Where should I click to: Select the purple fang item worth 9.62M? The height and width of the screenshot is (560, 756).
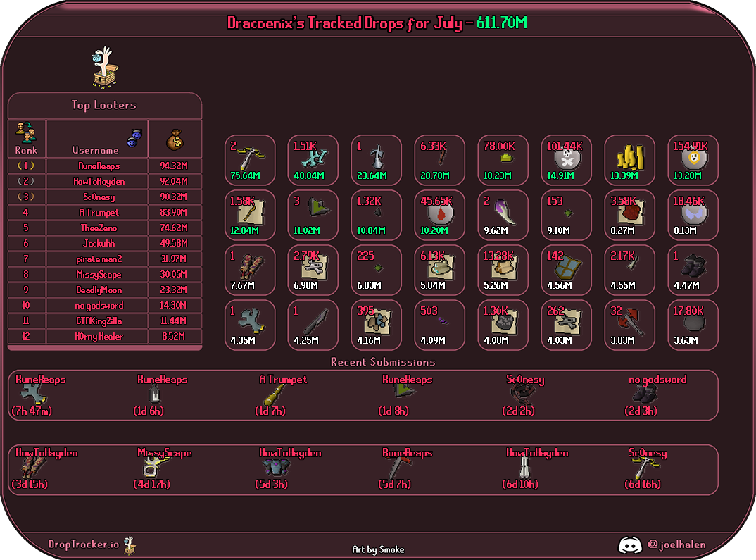[503, 215]
